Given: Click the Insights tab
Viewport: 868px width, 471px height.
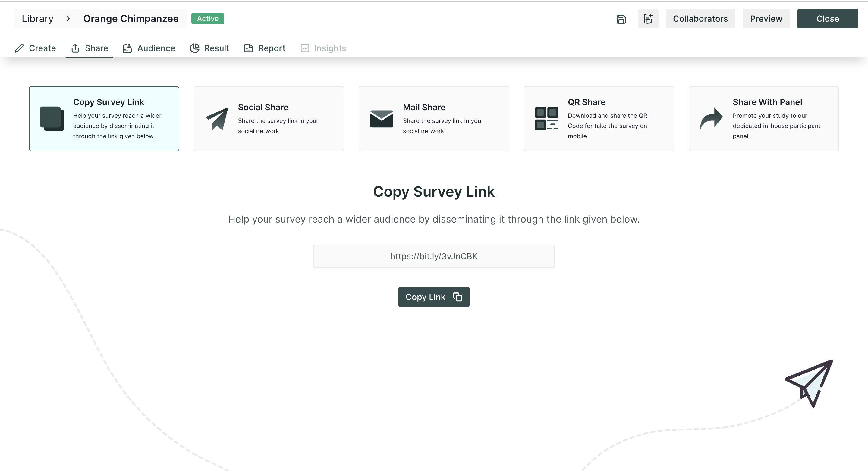Looking at the screenshot, I should coord(323,48).
